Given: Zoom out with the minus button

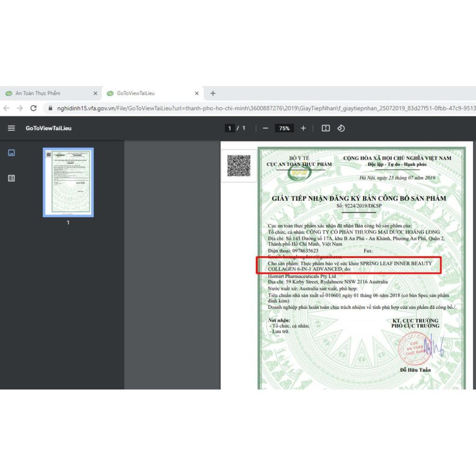Looking at the screenshot, I should click(x=266, y=128).
